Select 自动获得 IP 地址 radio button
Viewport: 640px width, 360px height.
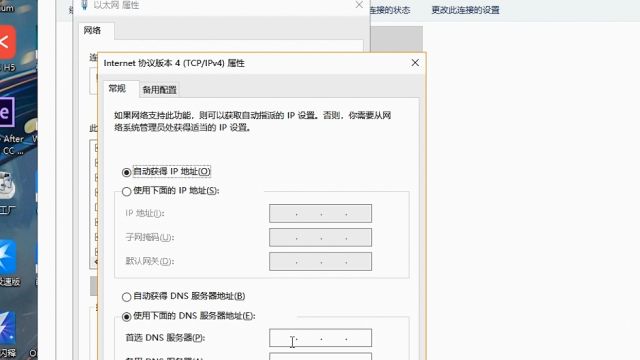pos(126,172)
